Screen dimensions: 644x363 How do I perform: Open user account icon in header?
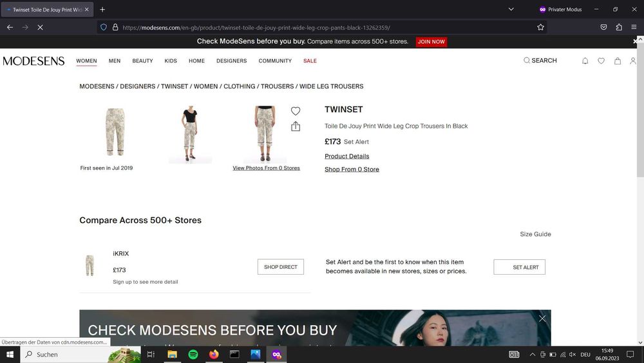[633, 61]
